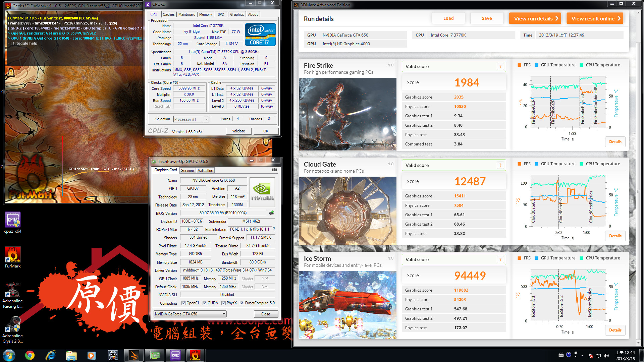The image size is (644, 362).
Task: Open Ice Storm valid score help icon
Action: click(x=500, y=259)
